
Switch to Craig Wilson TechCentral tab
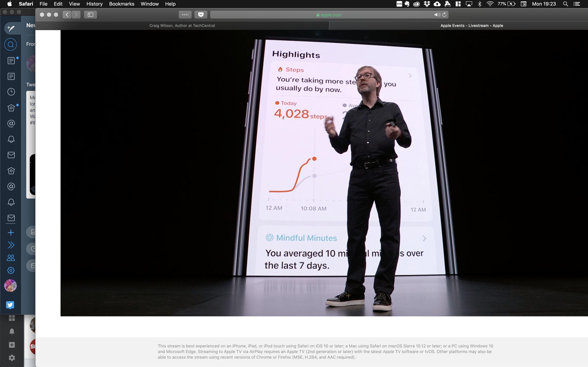(x=182, y=25)
